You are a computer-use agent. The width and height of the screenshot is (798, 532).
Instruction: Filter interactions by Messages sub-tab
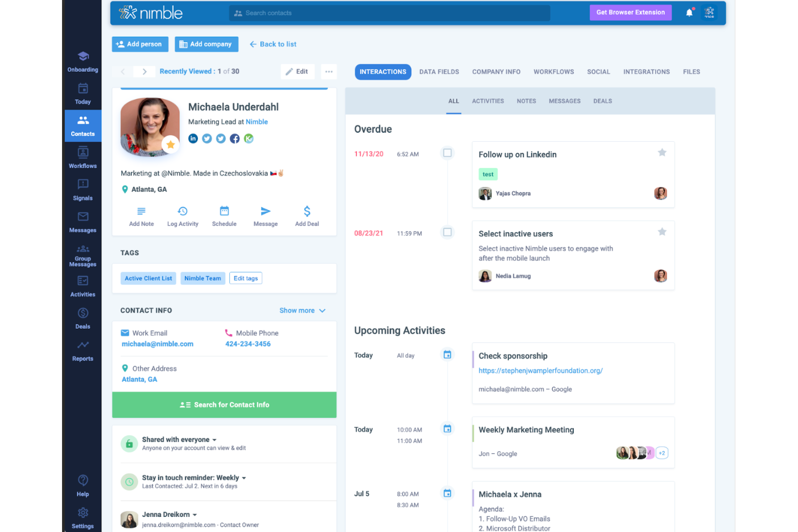click(565, 101)
